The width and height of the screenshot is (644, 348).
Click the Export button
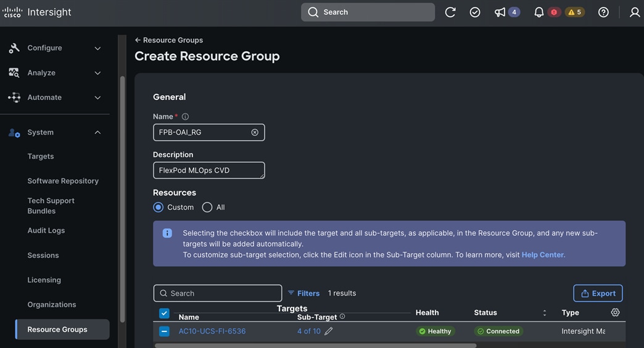click(x=598, y=293)
